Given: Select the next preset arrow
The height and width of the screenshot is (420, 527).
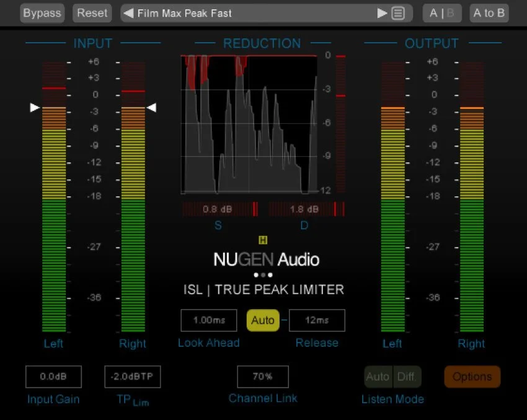Looking at the screenshot, I should [382, 13].
